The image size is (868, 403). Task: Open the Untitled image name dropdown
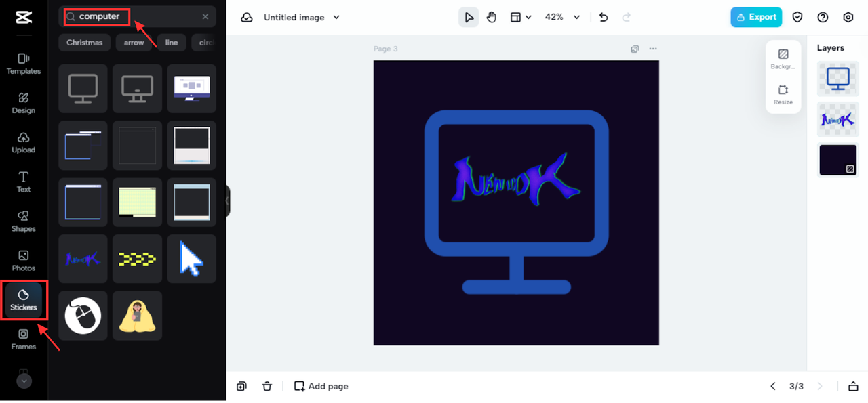pyautogui.click(x=302, y=17)
